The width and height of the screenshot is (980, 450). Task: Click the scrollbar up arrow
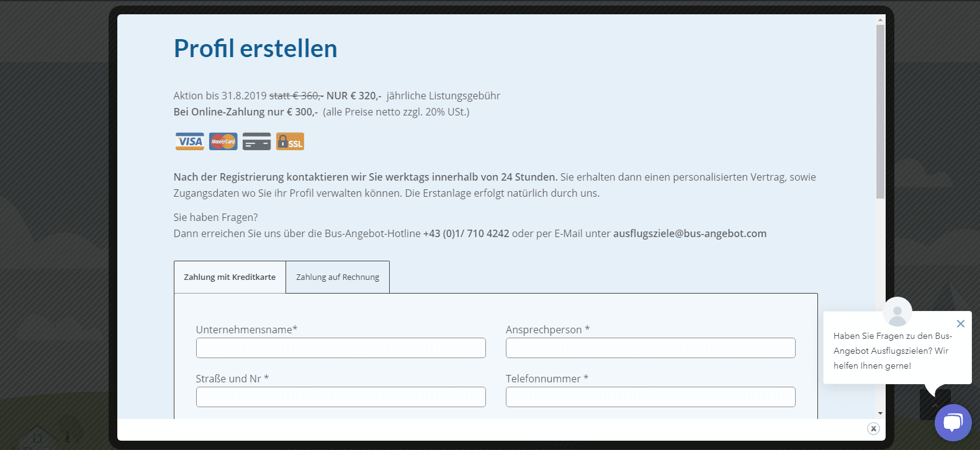880,20
